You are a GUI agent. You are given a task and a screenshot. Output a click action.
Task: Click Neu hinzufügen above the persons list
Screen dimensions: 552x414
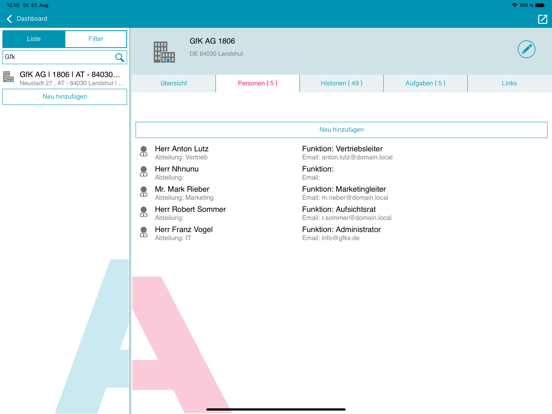(x=341, y=130)
